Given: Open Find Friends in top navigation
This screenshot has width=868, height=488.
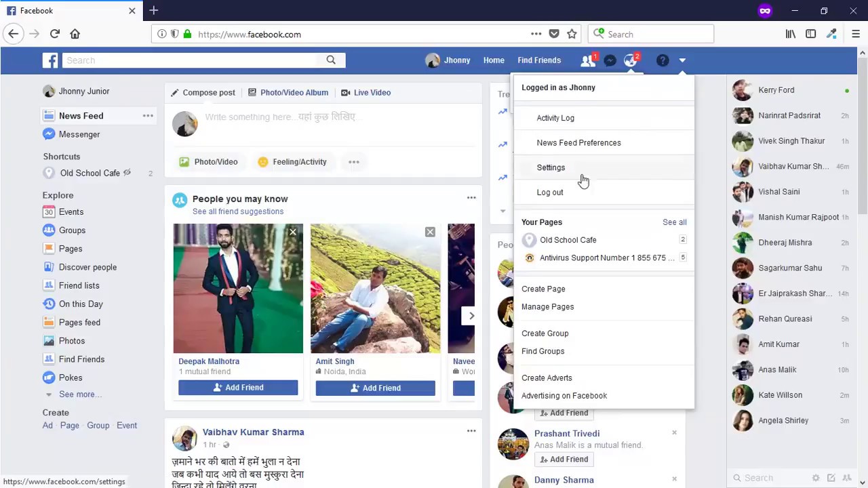Looking at the screenshot, I should pos(539,60).
